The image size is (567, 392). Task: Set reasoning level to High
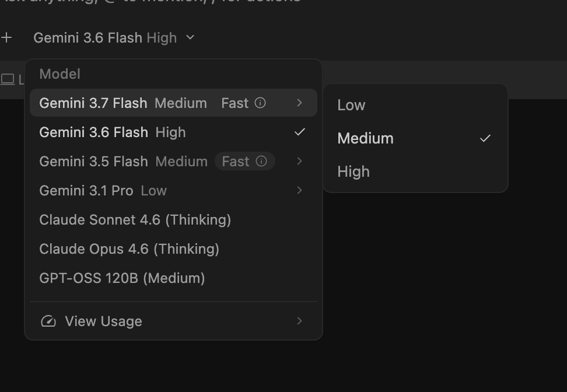tap(415, 171)
